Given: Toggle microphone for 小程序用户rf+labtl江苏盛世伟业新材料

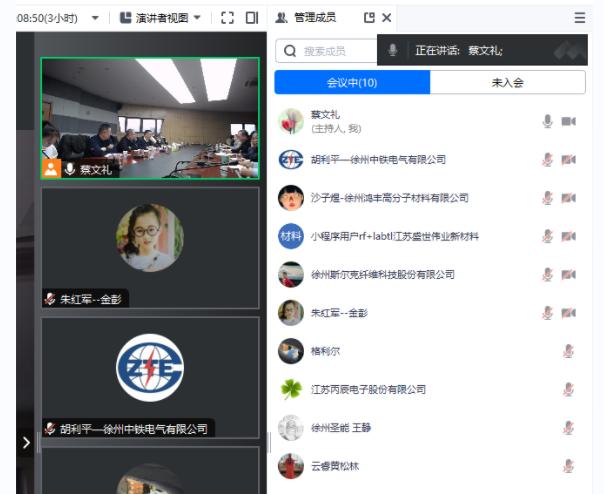Looking at the screenshot, I should pyautogui.click(x=547, y=236).
